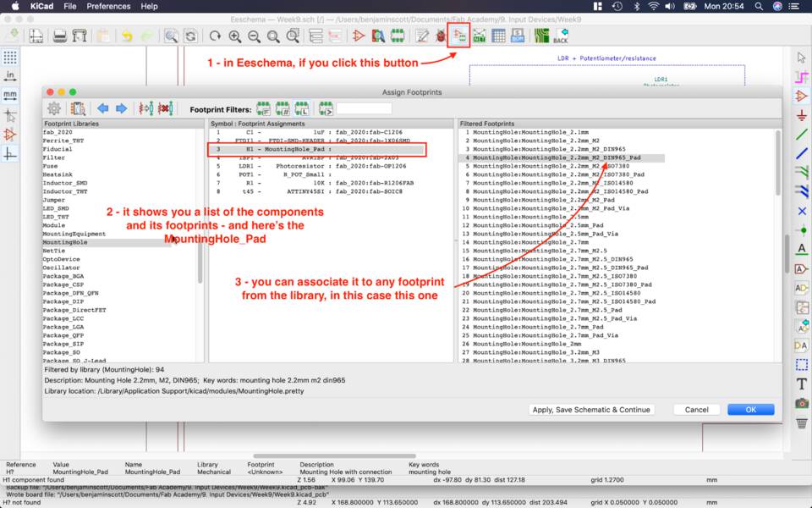Go to next unassigned symbol blue arrow
Image resolution: width=812 pixels, height=508 pixels.
click(121, 108)
